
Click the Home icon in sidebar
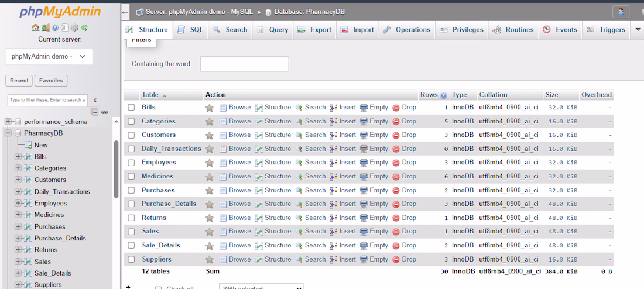35,27
